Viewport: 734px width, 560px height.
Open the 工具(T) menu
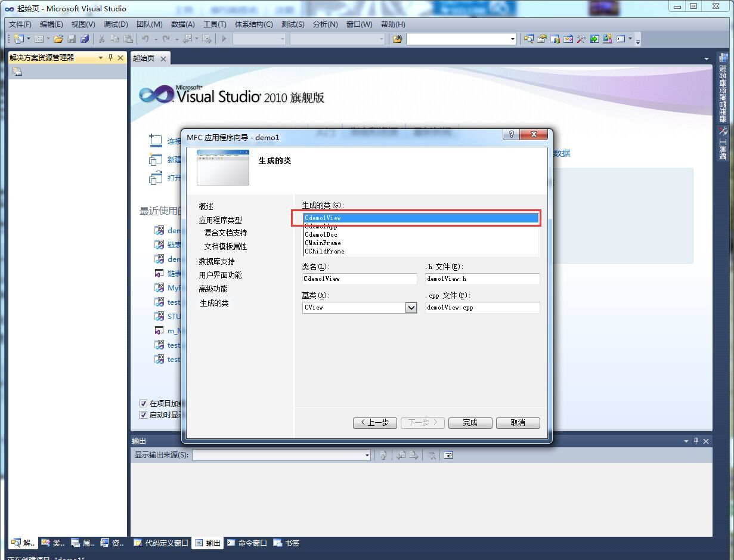click(215, 24)
